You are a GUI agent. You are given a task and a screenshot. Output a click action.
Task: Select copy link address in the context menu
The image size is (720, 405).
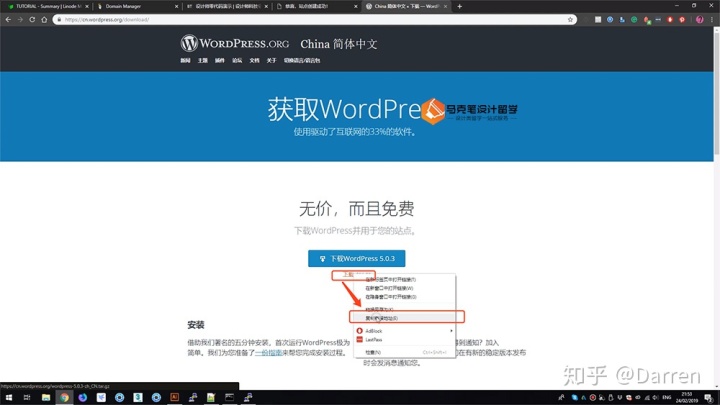[x=405, y=318]
